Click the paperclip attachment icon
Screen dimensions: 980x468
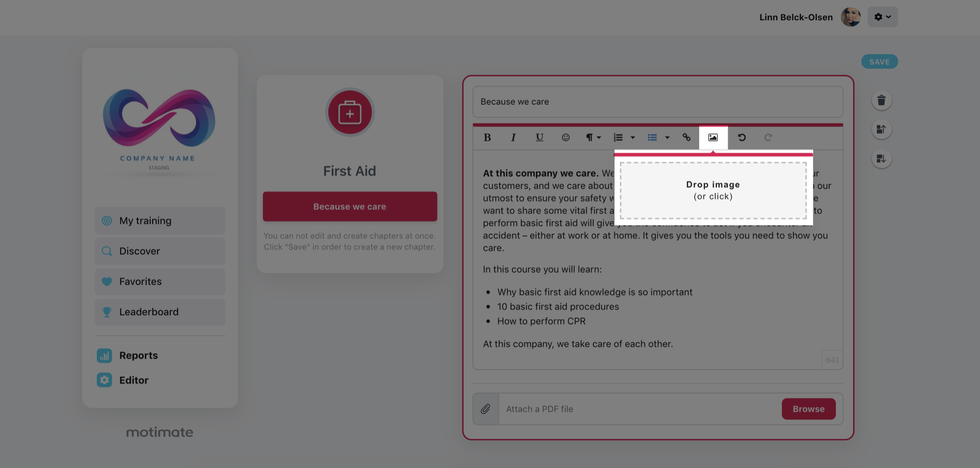(x=486, y=409)
